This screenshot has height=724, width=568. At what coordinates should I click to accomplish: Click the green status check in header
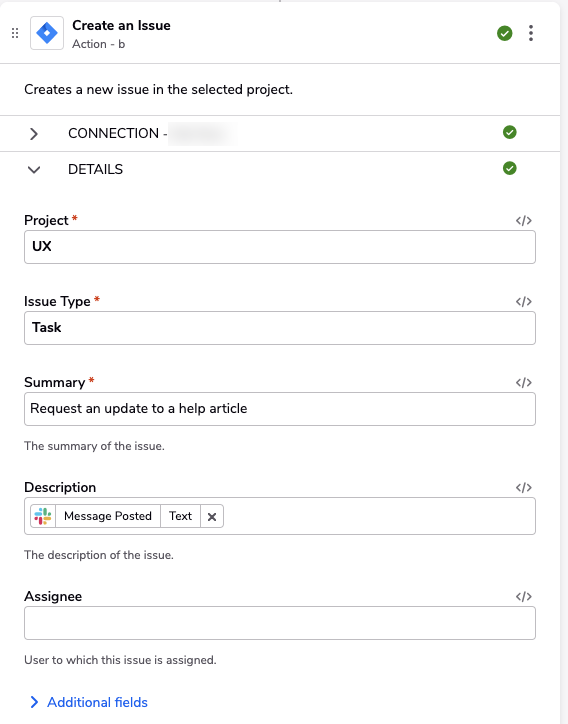pos(505,33)
